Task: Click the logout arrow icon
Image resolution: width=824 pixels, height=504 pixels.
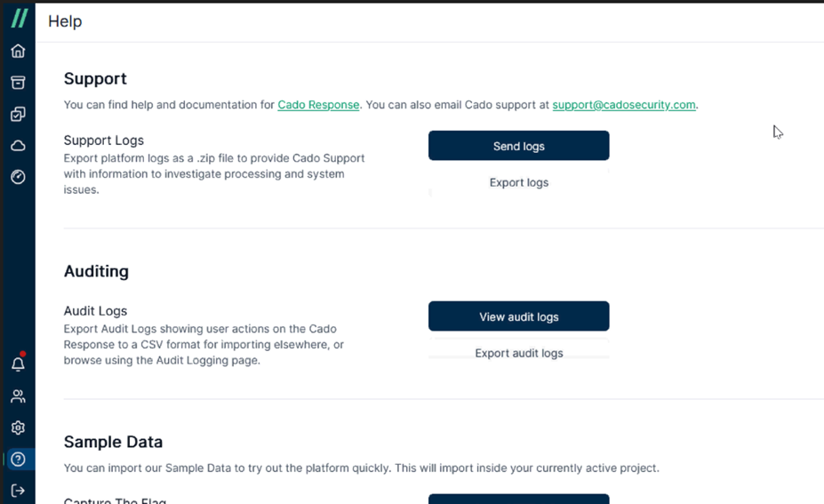Action: [18, 491]
